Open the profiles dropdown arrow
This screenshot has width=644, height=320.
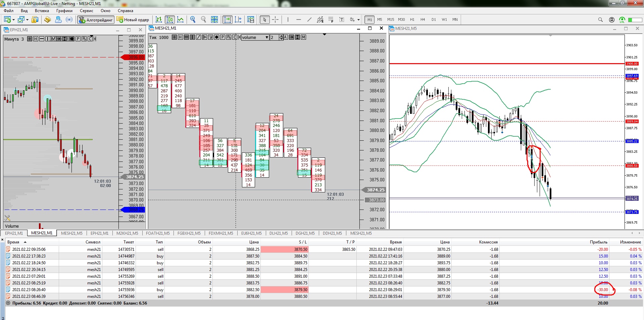click(x=27, y=20)
